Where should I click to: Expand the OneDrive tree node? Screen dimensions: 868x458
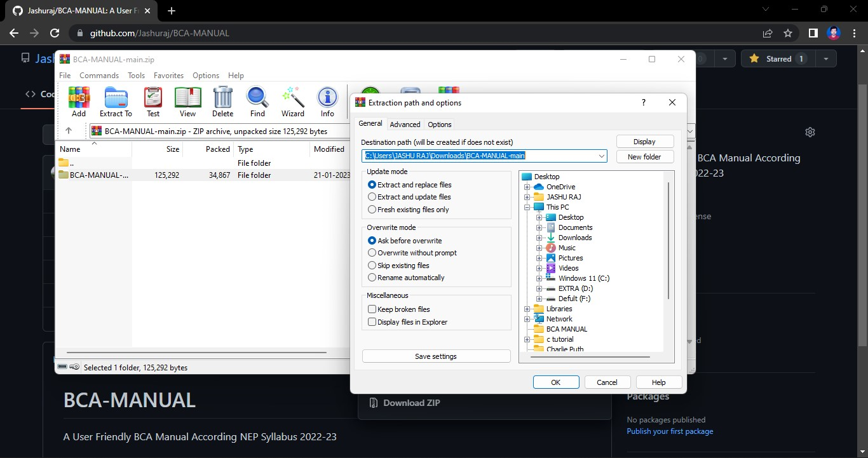(x=527, y=187)
